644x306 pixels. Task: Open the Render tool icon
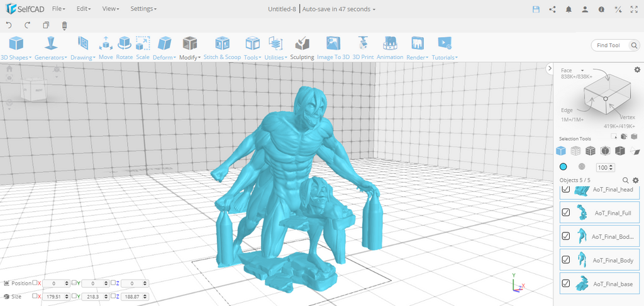[x=418, y=43]
